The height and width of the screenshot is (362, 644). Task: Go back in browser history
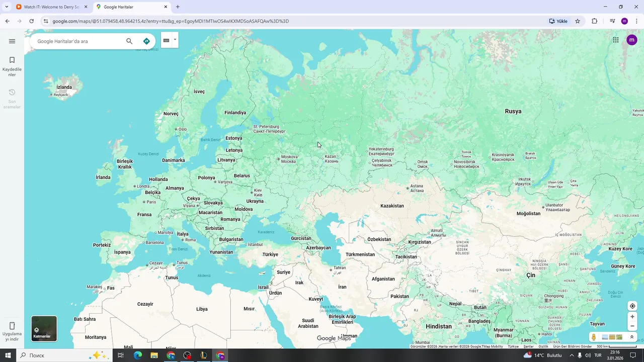pos(7,21)
